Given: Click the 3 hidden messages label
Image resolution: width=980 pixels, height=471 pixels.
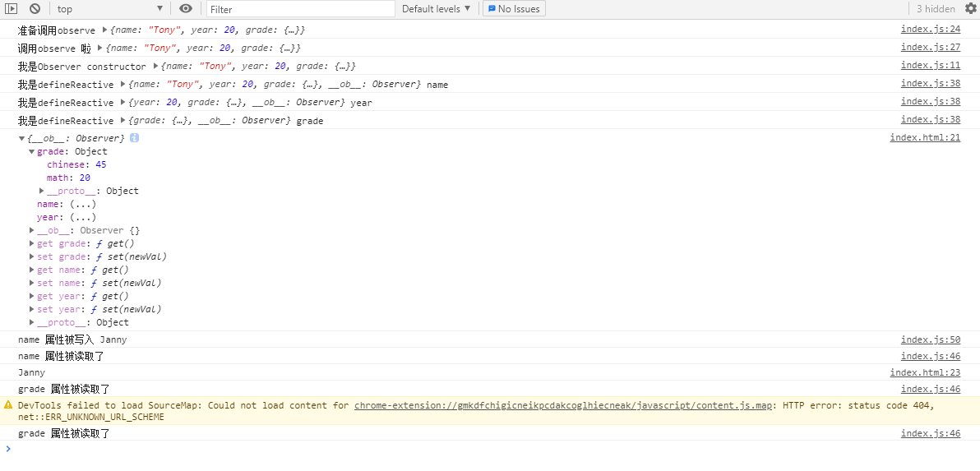Looking at the screenshot, I should [x=936, y=9].
